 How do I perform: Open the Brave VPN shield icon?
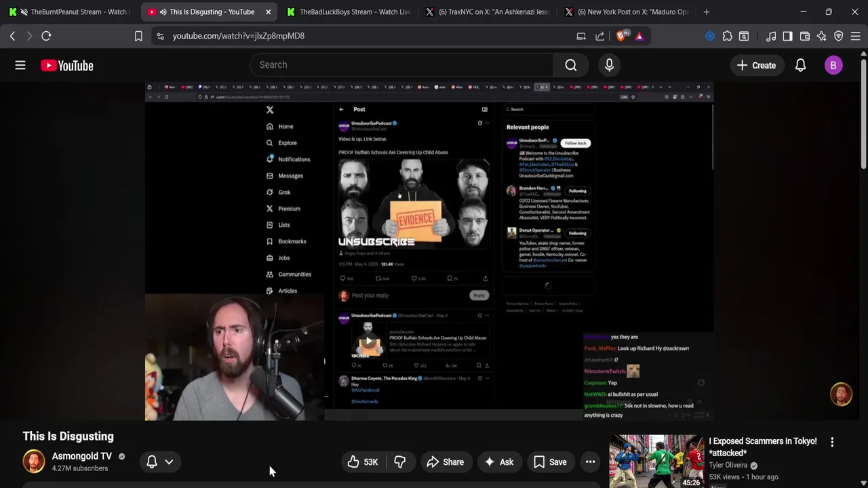click(x=839, y=36)
